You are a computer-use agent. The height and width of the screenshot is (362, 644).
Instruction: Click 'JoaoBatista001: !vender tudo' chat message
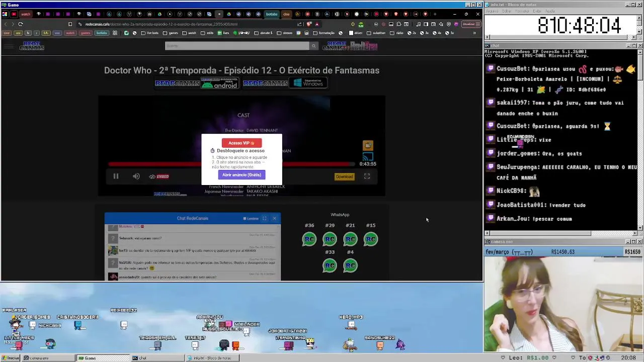pos(541,205)
